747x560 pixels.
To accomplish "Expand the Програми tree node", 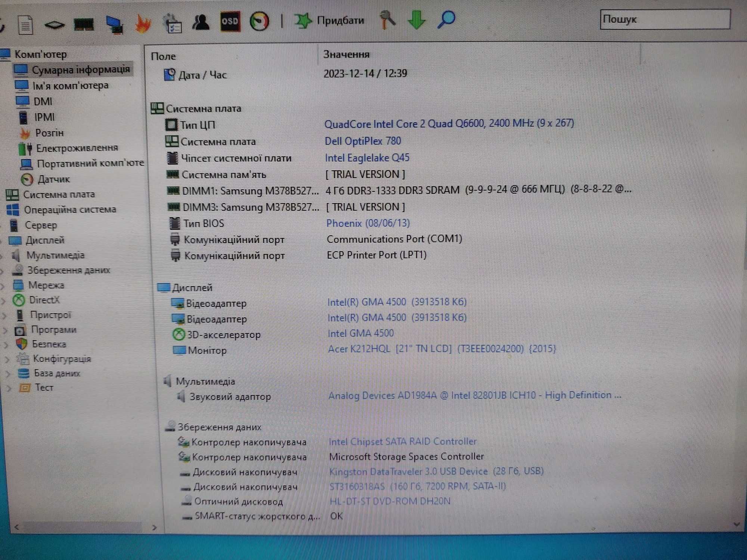I will [5, 330].
